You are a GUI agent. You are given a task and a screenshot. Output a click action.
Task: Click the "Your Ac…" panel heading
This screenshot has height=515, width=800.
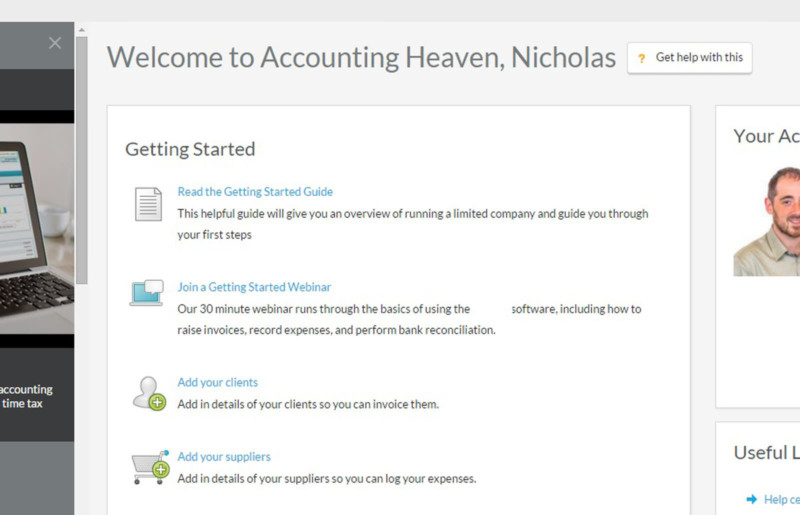coord(766,136)
